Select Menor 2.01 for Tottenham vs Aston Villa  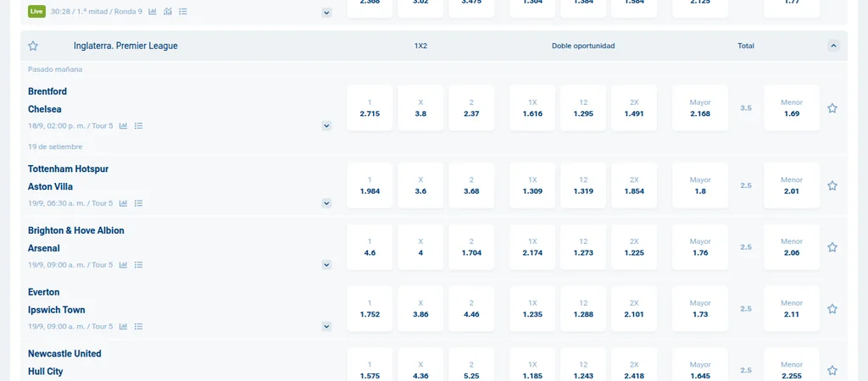click(792, 185)
